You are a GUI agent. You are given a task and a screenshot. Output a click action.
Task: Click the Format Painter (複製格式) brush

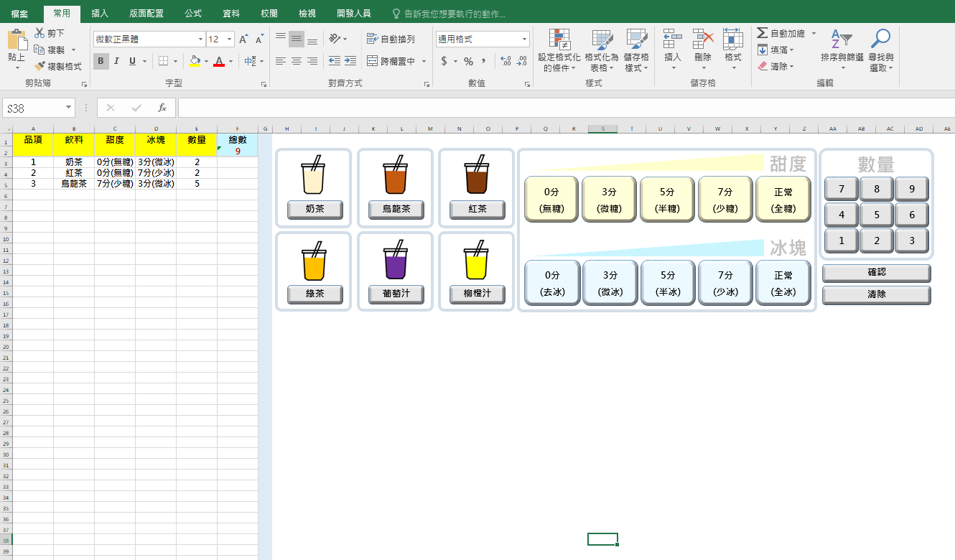tap(39, 66)
